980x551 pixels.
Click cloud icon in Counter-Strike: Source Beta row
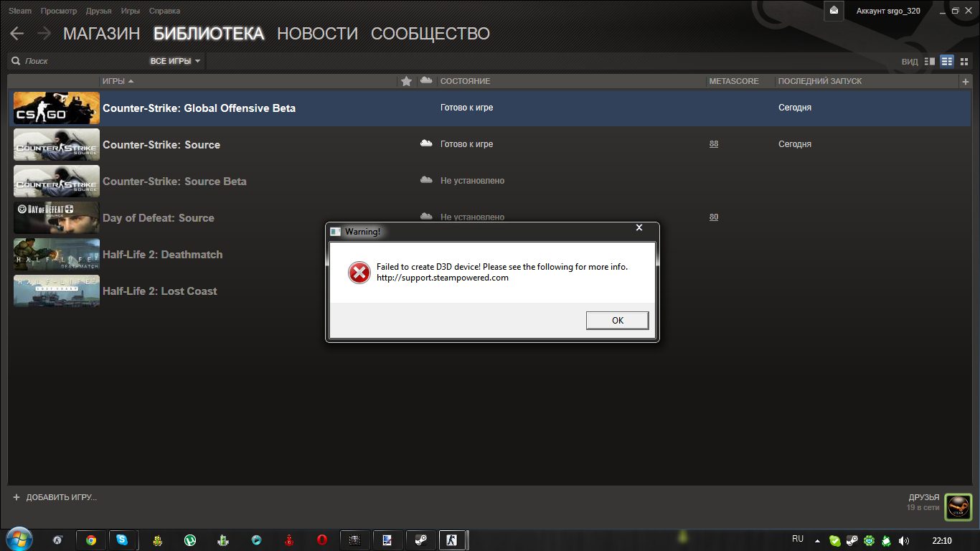tap(426, 180)
